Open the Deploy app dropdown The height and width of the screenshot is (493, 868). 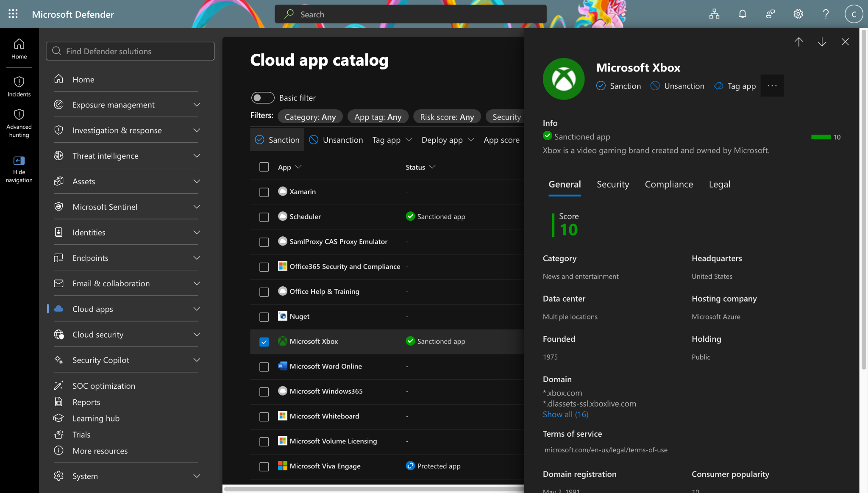(448, 140)
